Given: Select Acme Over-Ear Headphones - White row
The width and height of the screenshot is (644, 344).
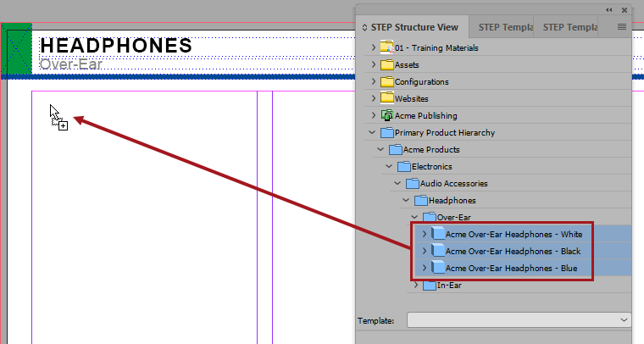Looking at the screenshot, I should coord(523,234).
